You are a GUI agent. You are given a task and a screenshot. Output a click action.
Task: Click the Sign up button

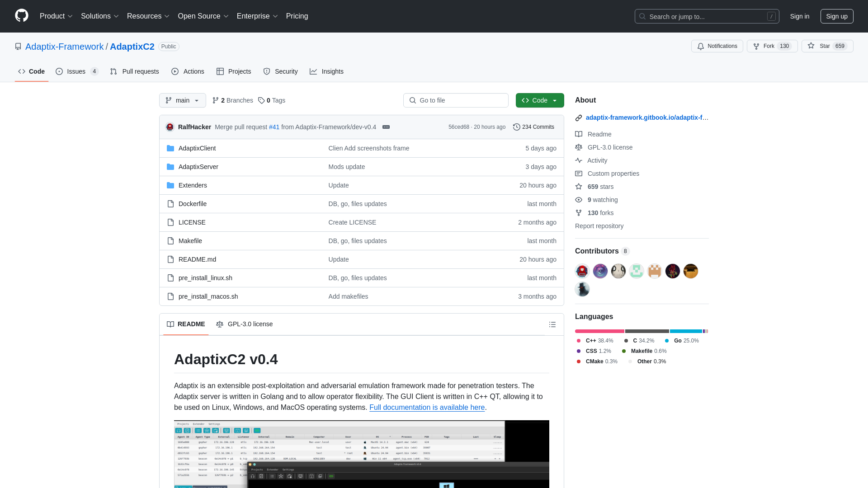[x=837, y=16]
